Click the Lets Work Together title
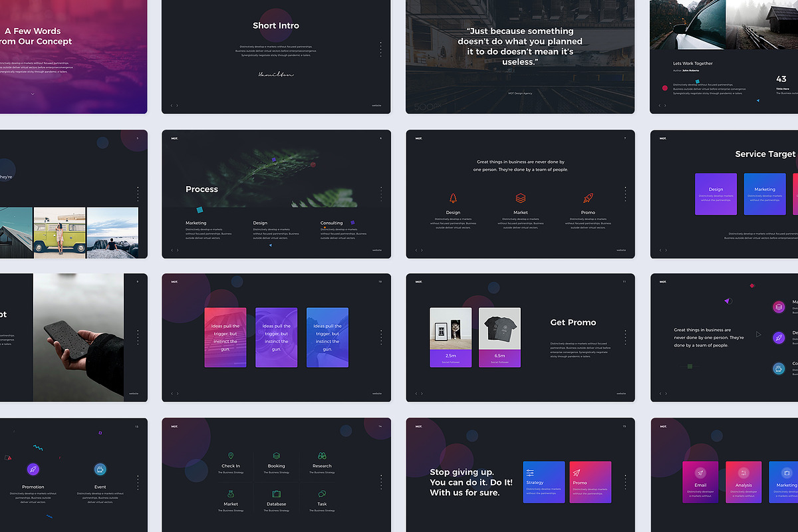Screen dimensions: 798x532 pos(693,64)
